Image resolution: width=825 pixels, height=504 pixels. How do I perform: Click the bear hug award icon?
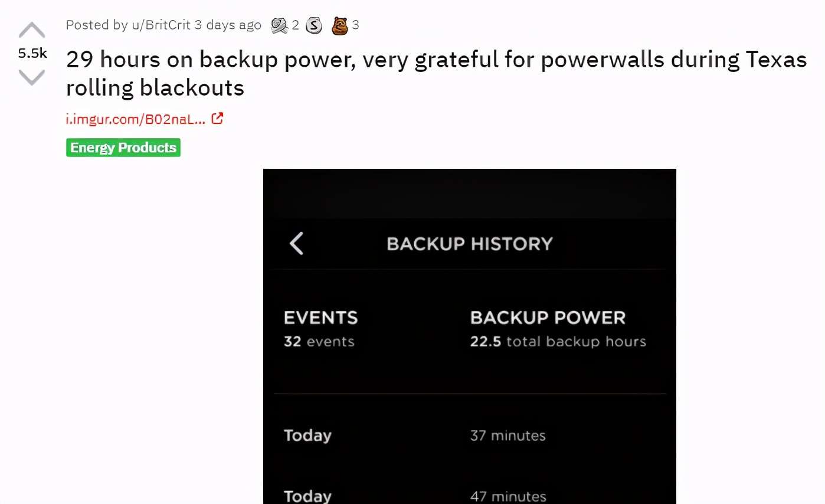click(x=339, y=25)
